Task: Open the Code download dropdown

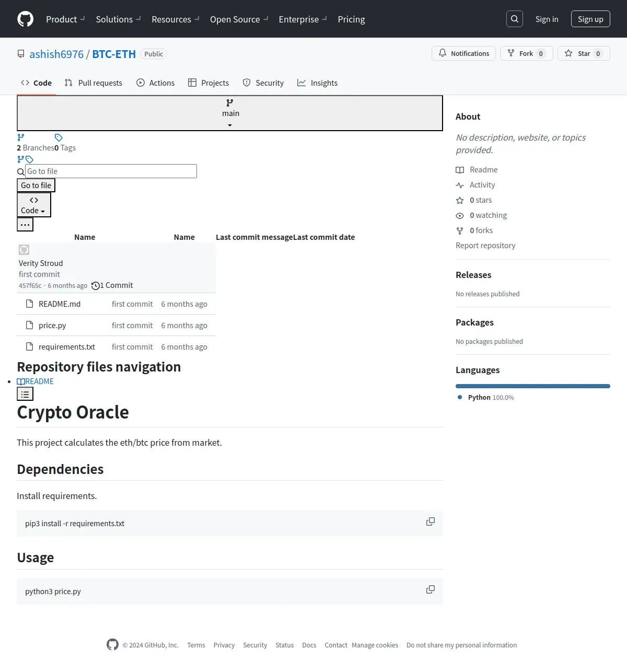Action: click(x=34, y=205)
